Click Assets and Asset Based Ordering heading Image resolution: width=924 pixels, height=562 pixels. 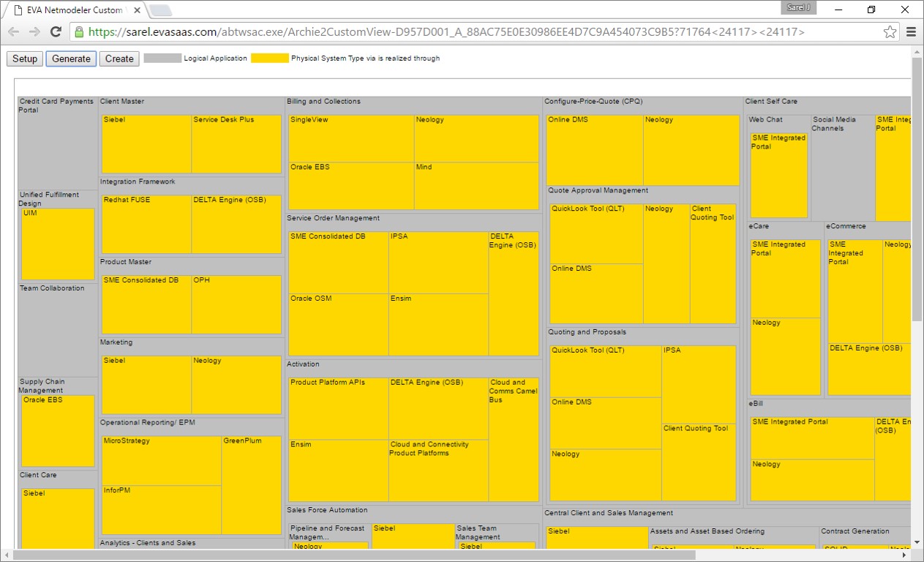pyautogui.click(x=707, y=531)
